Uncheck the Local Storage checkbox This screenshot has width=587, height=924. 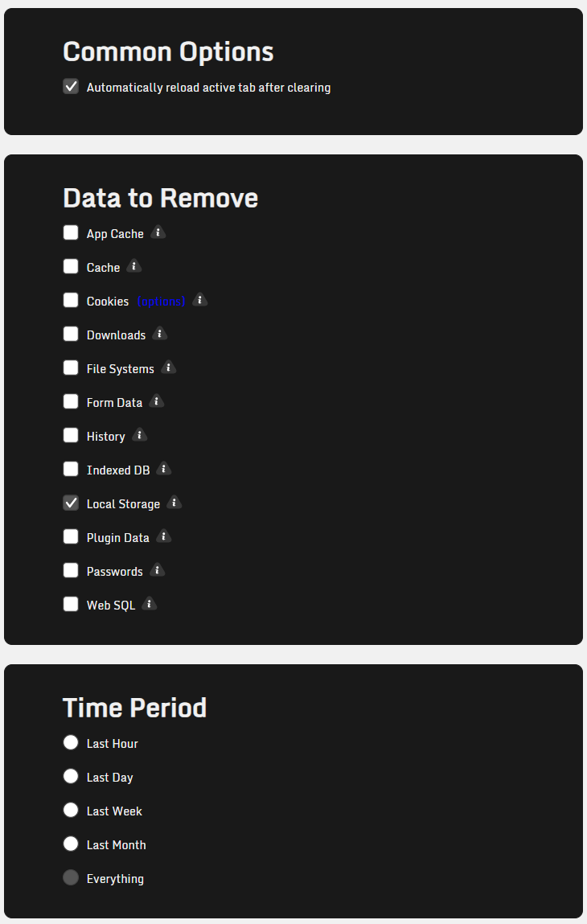(x=71, y=503)
